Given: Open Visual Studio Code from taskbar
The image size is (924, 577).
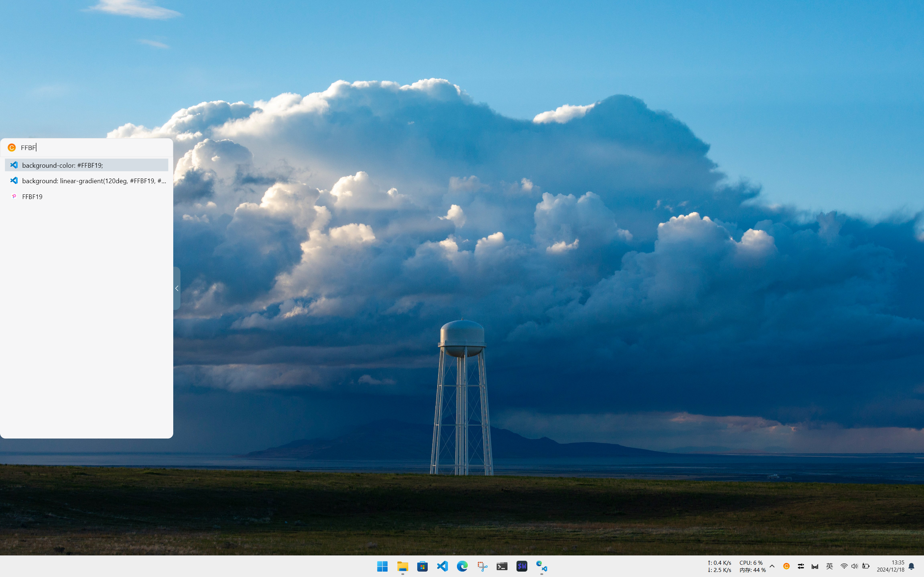Looking at the screenshot, I should 442,566.
